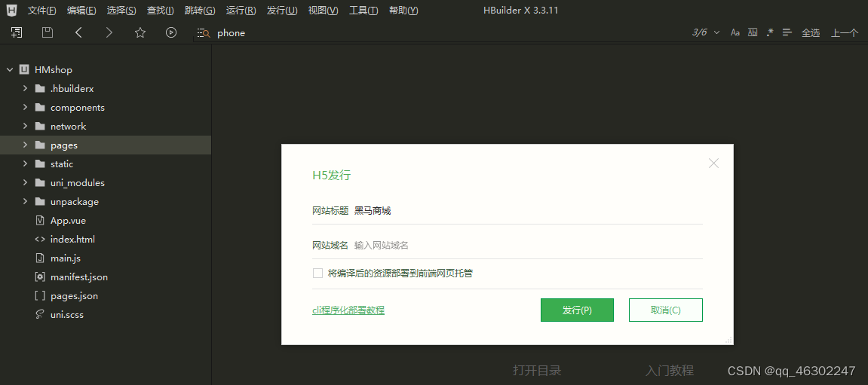Click the new file toolbar icon
Viewport: 868px width, 385px height.
[17, 32]
